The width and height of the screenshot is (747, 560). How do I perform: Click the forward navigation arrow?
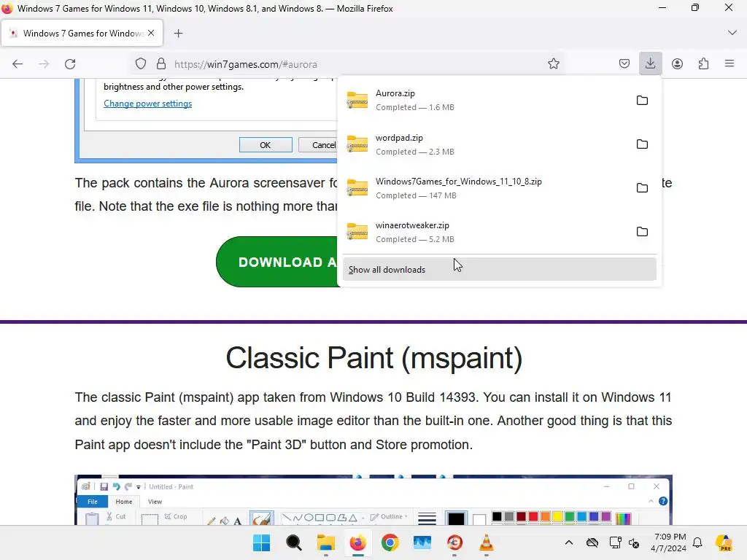coord(44,64)
